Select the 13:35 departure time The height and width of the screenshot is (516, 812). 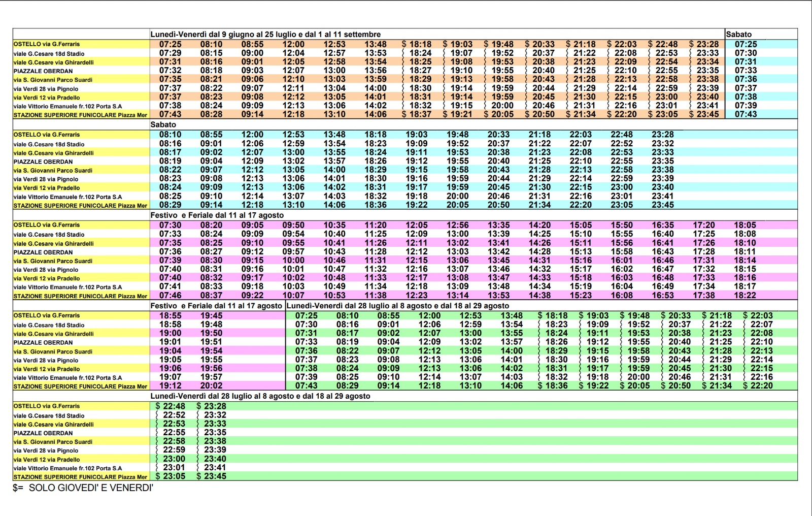click(499, 225)
